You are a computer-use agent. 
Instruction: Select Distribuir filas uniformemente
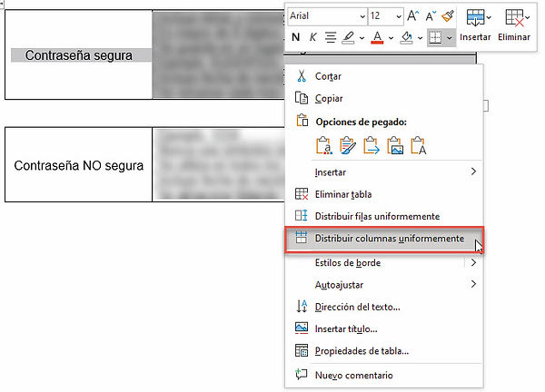[x=383, y=216]
